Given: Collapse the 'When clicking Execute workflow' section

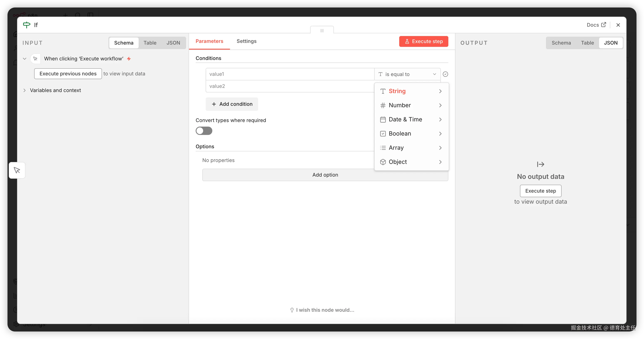Looking at the screenshot, I should [x=25, y=59].
